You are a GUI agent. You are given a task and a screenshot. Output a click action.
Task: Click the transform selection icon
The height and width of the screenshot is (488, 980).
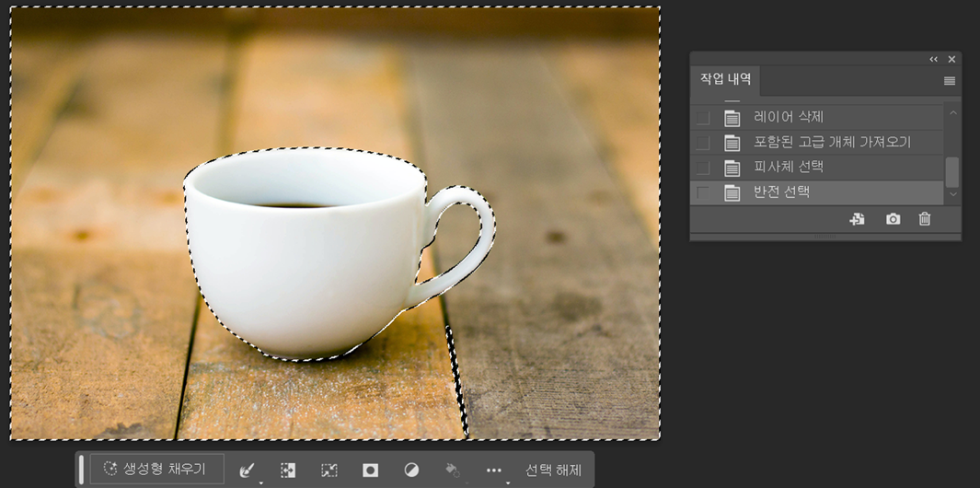click(329, 471)
